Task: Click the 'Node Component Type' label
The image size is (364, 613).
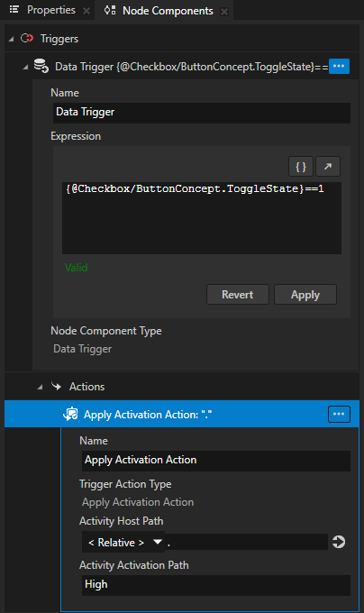Action: 106,331
